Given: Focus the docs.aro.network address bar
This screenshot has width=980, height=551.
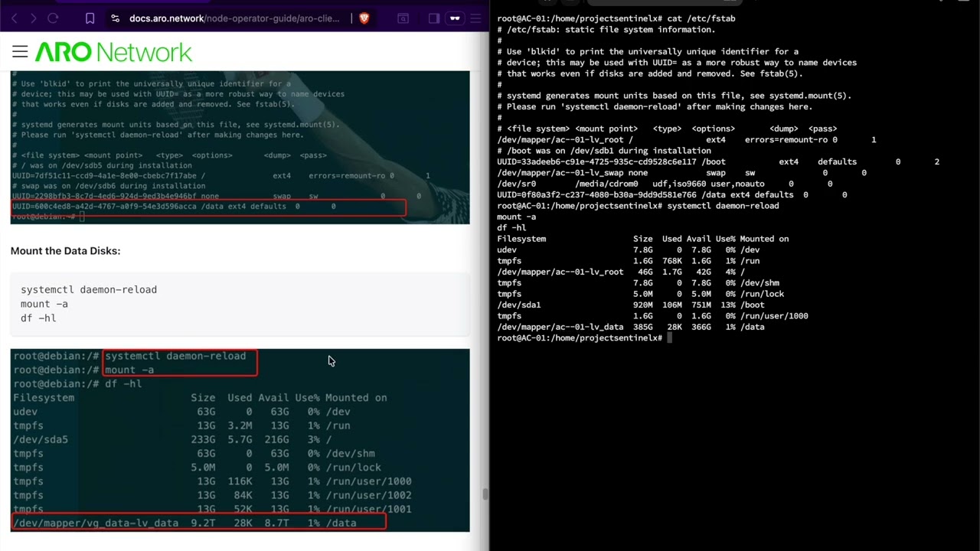Looking at the screenshot, I should coord(234,18).
